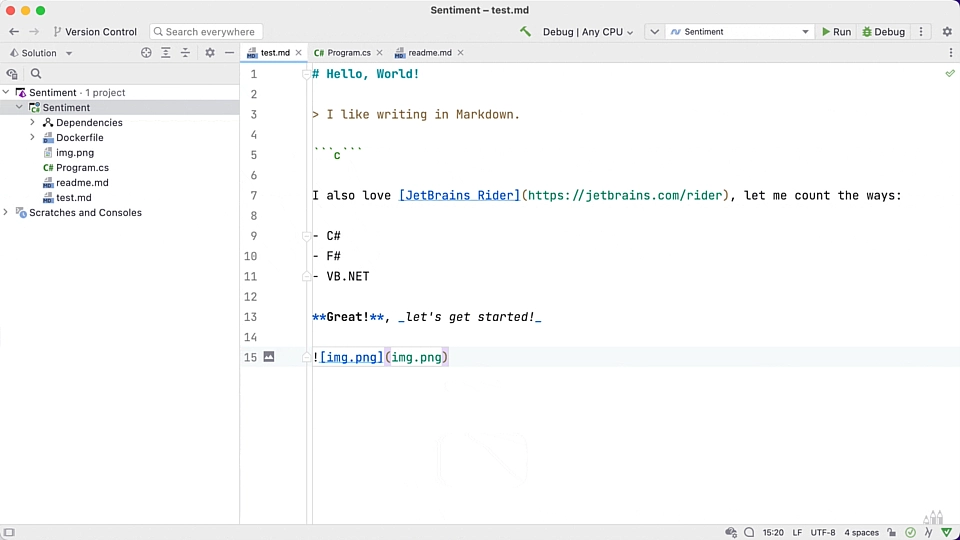Change the 4 spaces indent setting
The width and height of the screenshot is (960, 540).
click(861, 533)
